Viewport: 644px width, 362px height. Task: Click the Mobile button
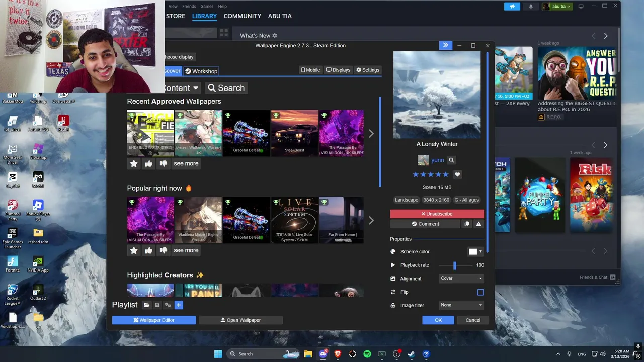[310, 70]
